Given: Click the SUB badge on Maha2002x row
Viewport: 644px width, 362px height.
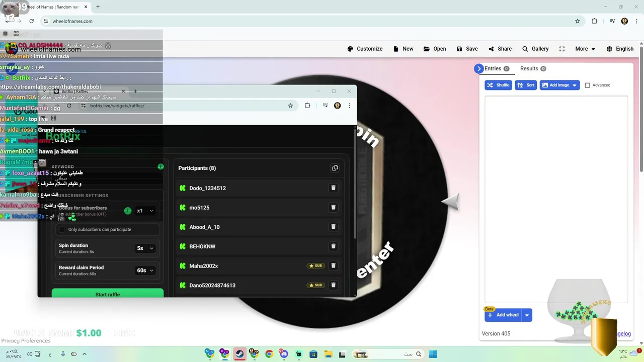Looking at the screenshot, I should tap(316, 265).
